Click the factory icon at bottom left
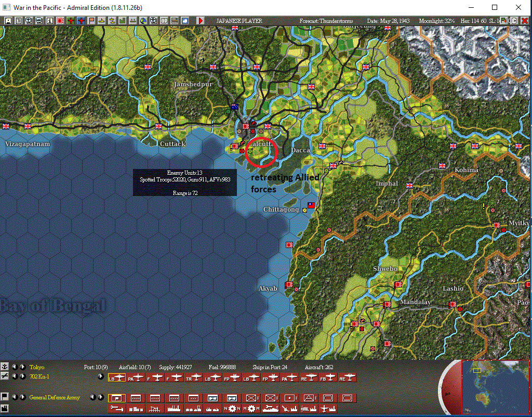The height and width of the screenshot is (417, 532). (x=4, y=408)
